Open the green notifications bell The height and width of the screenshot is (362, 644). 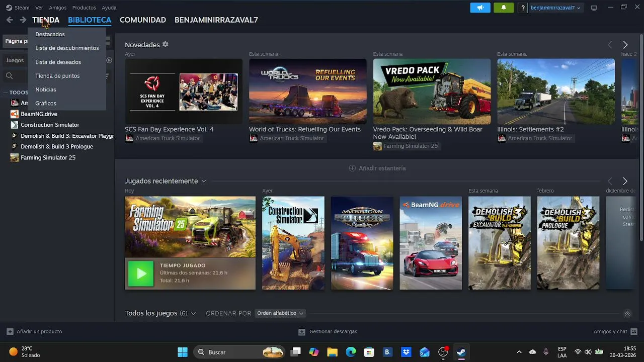point(504,8)
